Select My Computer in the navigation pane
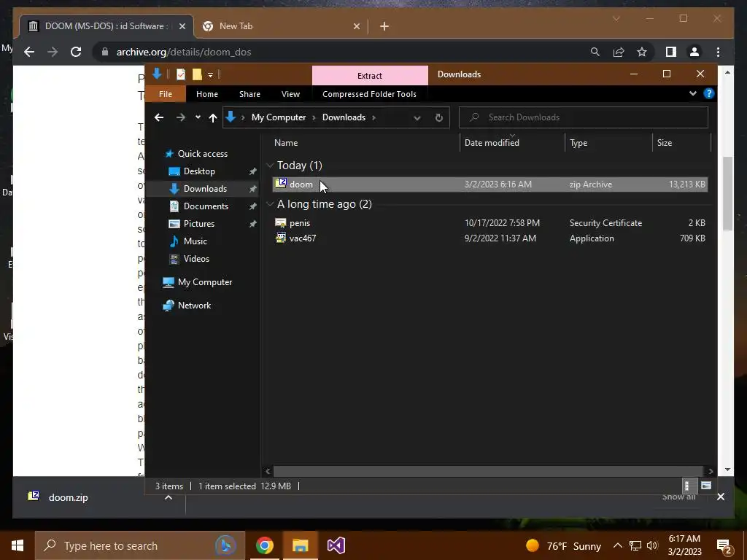 tap(205, 282)
